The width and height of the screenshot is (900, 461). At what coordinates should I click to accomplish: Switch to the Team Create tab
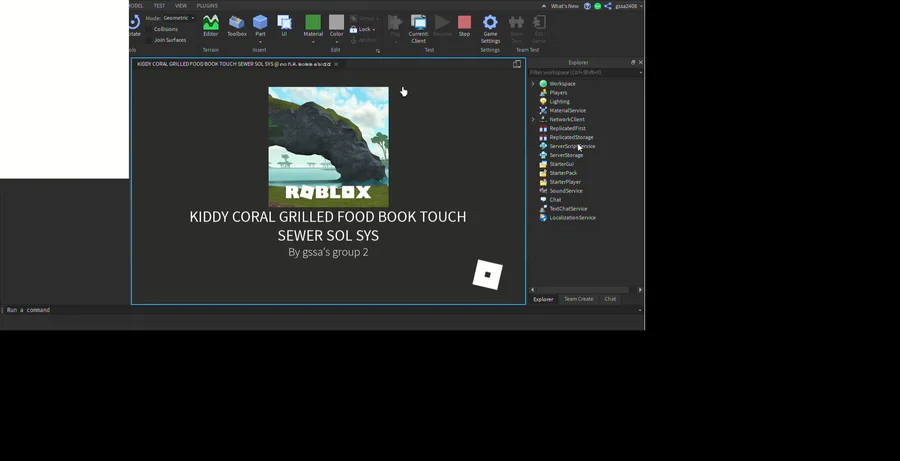coord(578,299)
